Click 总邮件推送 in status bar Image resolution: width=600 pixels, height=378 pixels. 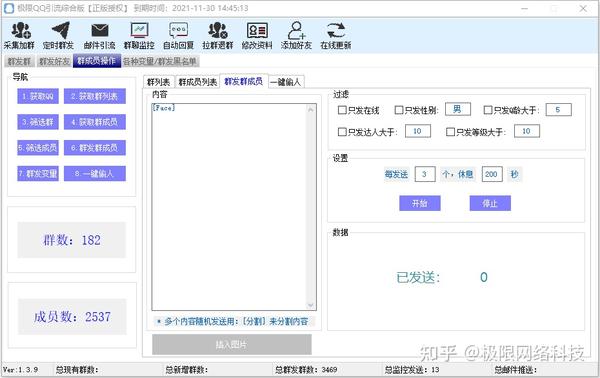coord(515,370)
